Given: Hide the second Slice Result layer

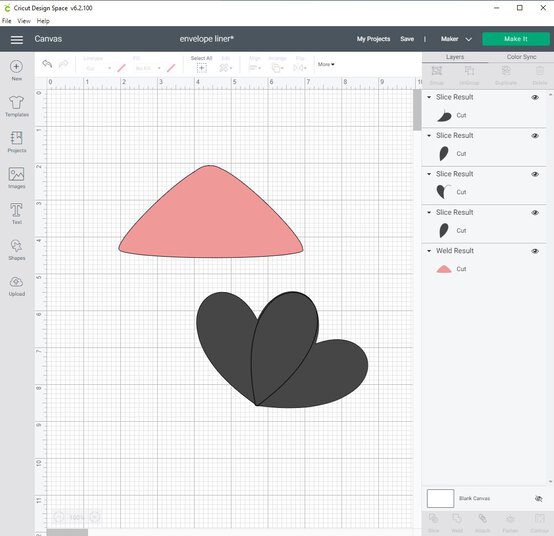Looking at the screenshot, I should (535, 136).
